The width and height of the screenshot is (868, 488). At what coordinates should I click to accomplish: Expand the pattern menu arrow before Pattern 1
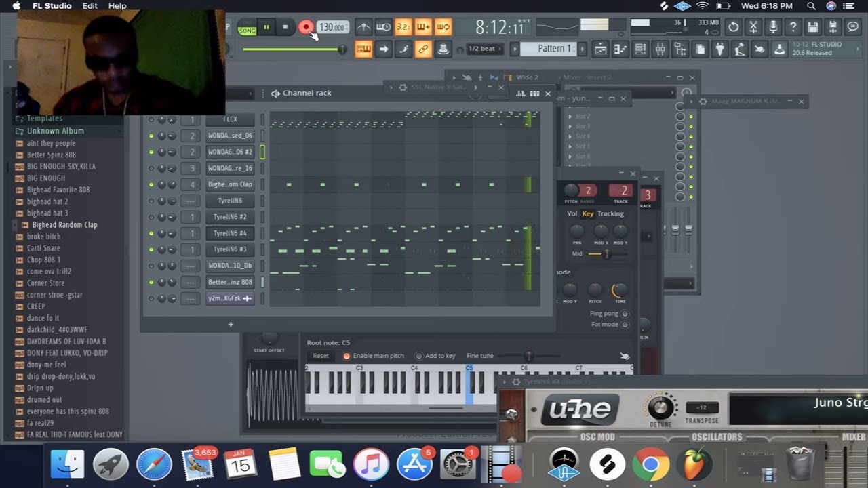point(515,49)
